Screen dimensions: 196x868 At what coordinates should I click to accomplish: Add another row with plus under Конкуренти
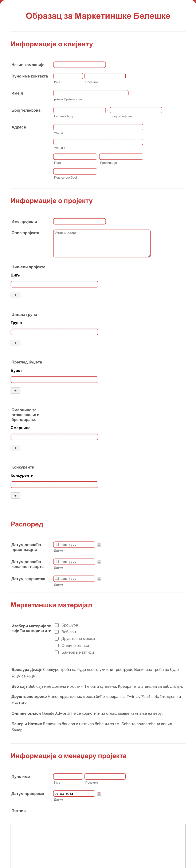pyautogui.click(x=16, y=495)
